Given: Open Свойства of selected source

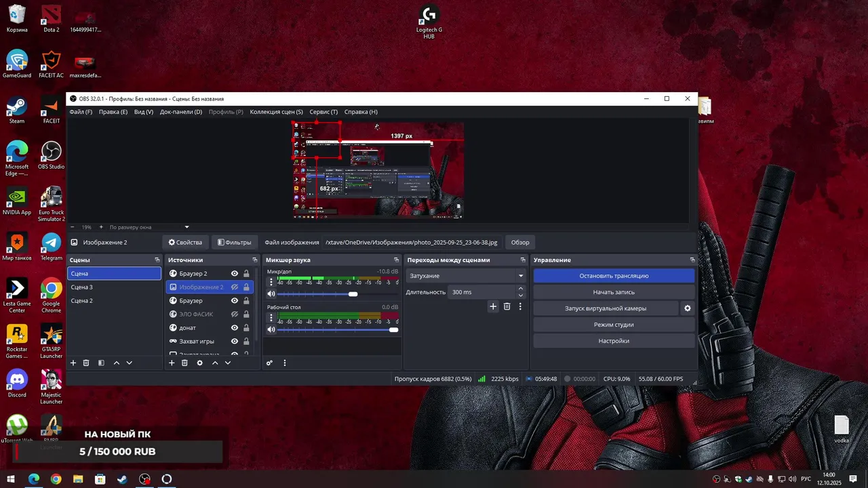Looking at the screenshot, I should [185, 243].
